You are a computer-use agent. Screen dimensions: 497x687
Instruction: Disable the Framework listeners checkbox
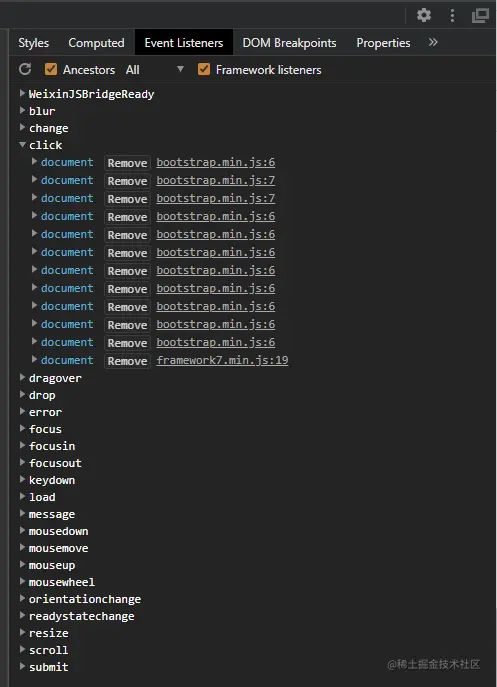(x=204, y=69)
